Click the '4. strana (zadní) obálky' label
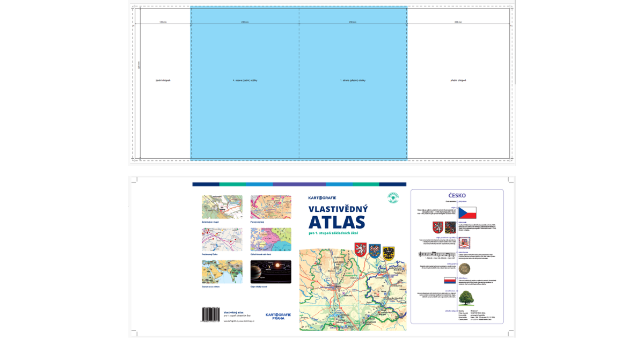 (245, 80)
